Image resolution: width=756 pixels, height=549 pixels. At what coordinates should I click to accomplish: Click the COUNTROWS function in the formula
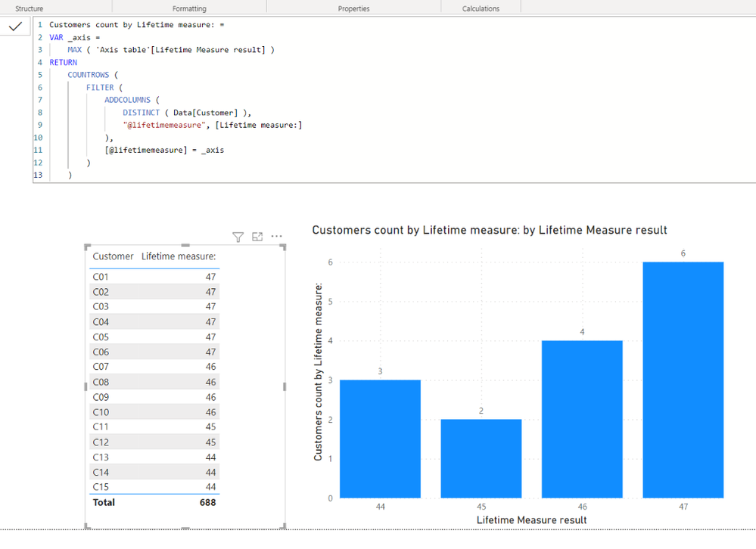coord(89,75)
